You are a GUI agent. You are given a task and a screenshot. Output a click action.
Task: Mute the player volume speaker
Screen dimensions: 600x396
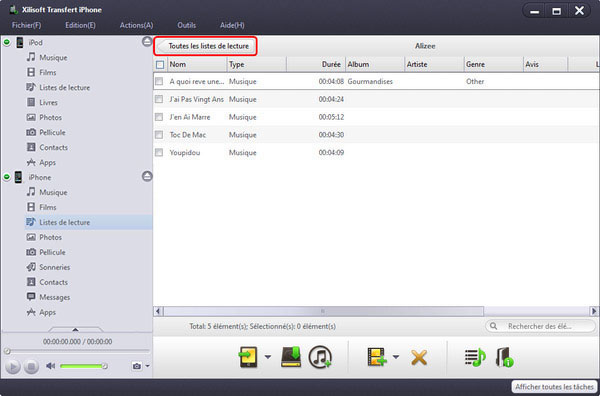[x=51, y=366]
